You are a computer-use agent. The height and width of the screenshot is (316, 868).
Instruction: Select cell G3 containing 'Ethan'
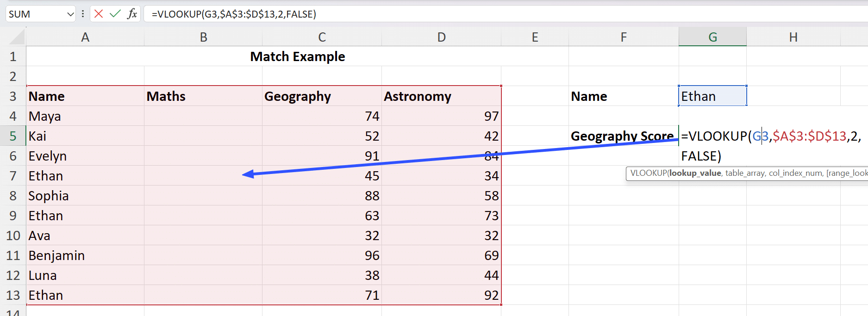tap(712, 96)
